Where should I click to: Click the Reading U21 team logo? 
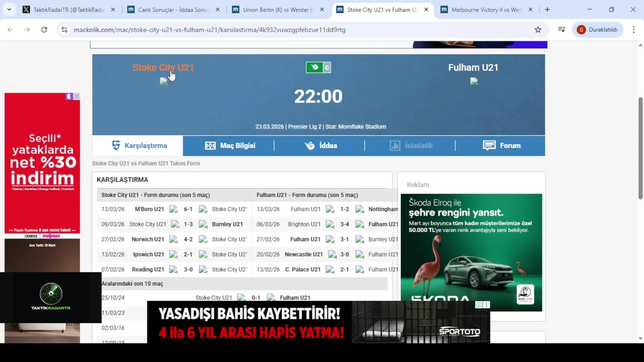tap(174, 269)
